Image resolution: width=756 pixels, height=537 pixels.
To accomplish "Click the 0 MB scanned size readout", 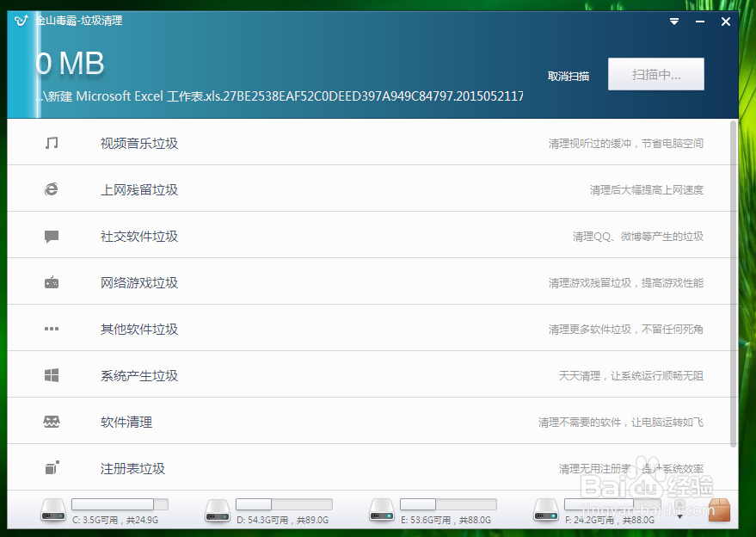I will [x=70, y=63].
